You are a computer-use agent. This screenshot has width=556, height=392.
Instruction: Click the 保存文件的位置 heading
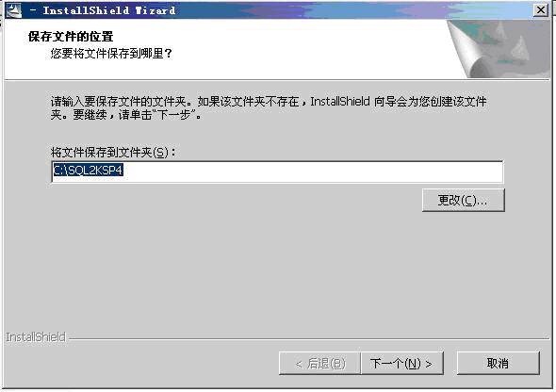coord(71,37)
